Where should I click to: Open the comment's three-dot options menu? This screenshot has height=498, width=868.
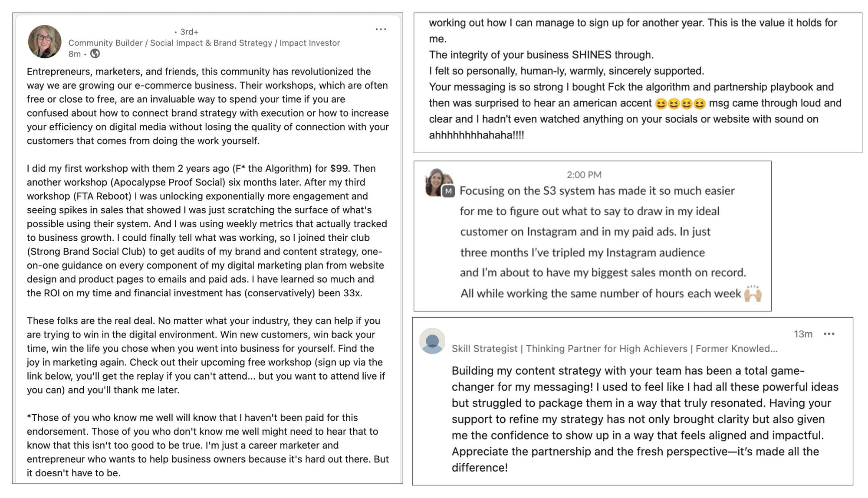tap(829, 334)
